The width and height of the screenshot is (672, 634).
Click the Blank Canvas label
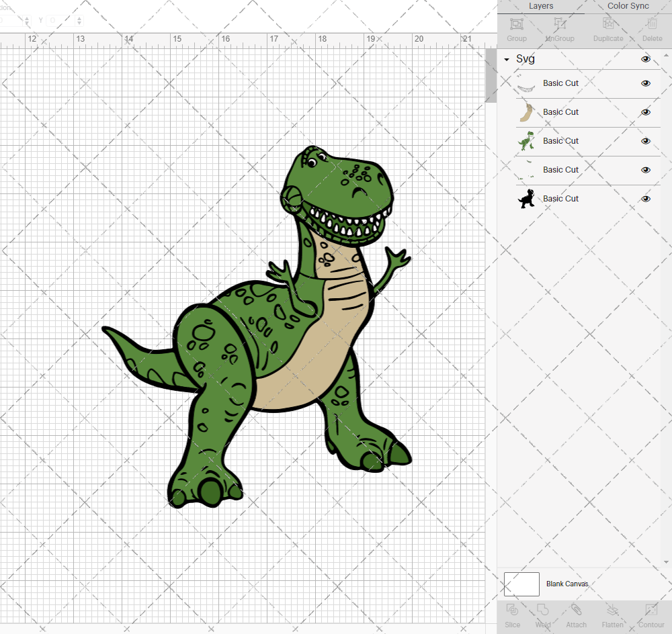(567, 584)
